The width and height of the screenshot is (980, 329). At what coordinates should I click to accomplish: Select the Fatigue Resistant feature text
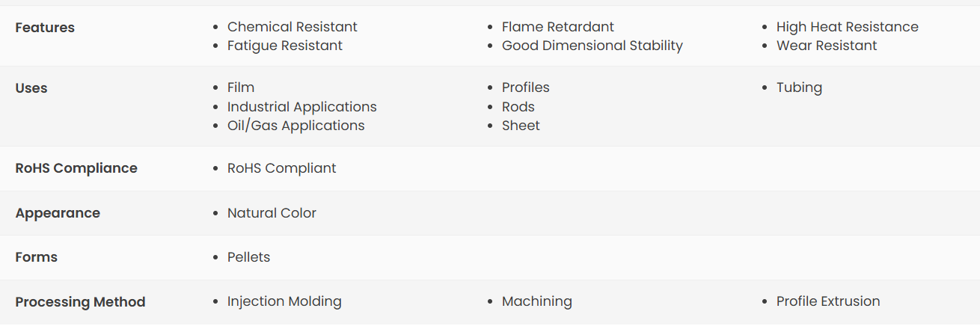(x=285, y=46)
